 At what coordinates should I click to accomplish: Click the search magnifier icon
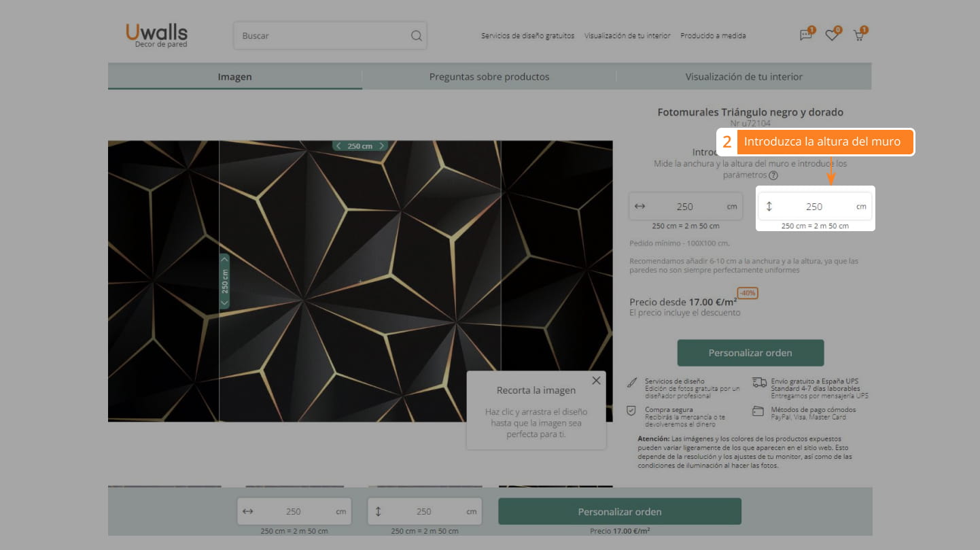pos(416,36)
